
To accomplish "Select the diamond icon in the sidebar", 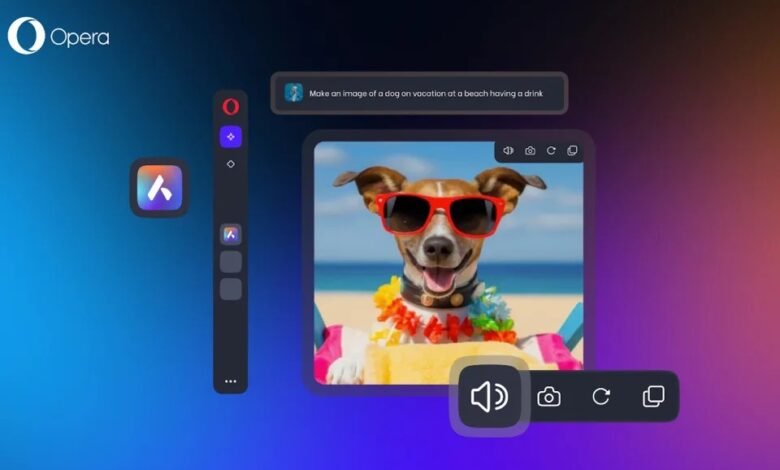I will tap(231, 164).
